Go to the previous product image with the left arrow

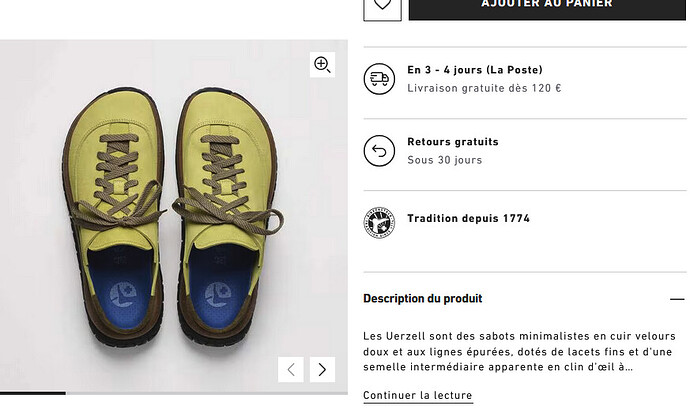tap(291, 369)
